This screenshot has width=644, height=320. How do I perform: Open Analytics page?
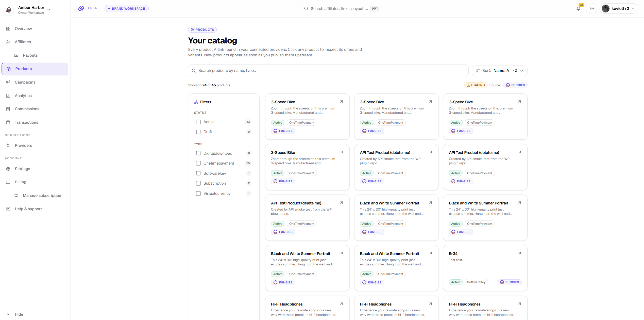tap(35, 96)
